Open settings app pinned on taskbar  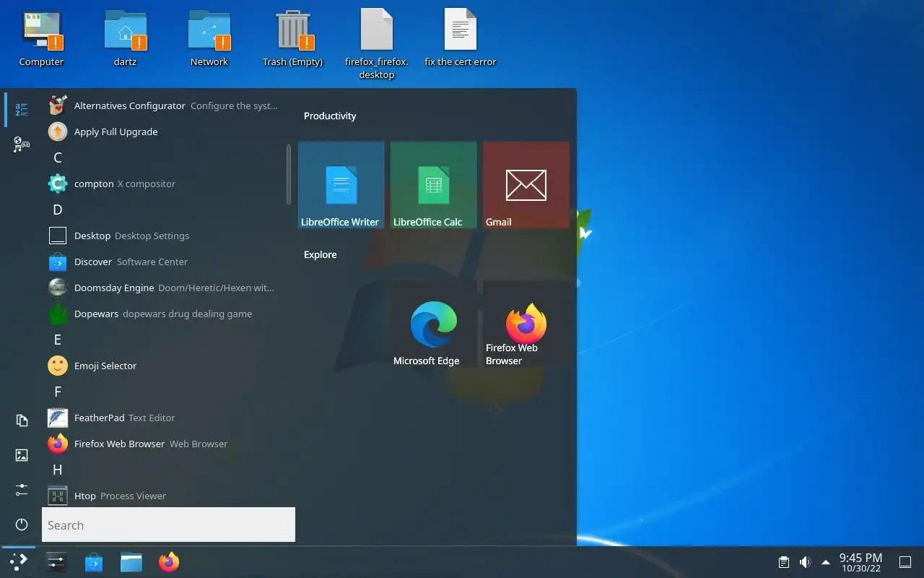56,562
